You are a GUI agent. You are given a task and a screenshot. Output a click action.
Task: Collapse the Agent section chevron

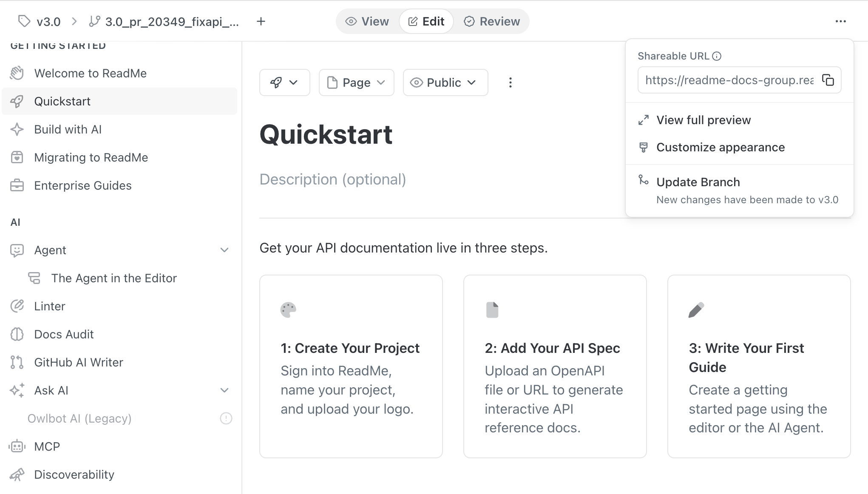coord(224,250)
